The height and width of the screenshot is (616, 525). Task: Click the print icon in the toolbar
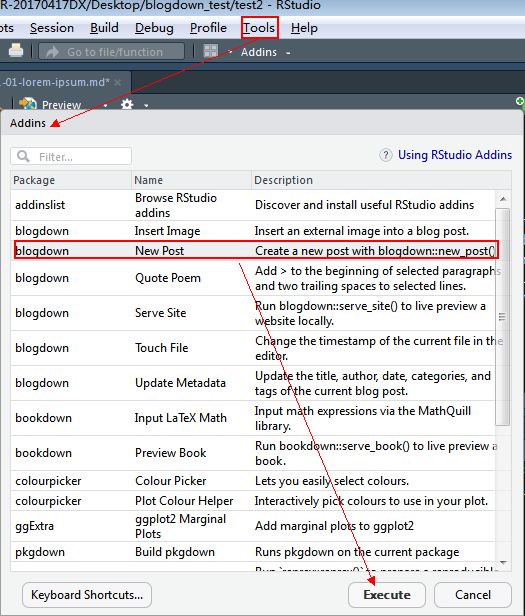click(x=16, y=51)
